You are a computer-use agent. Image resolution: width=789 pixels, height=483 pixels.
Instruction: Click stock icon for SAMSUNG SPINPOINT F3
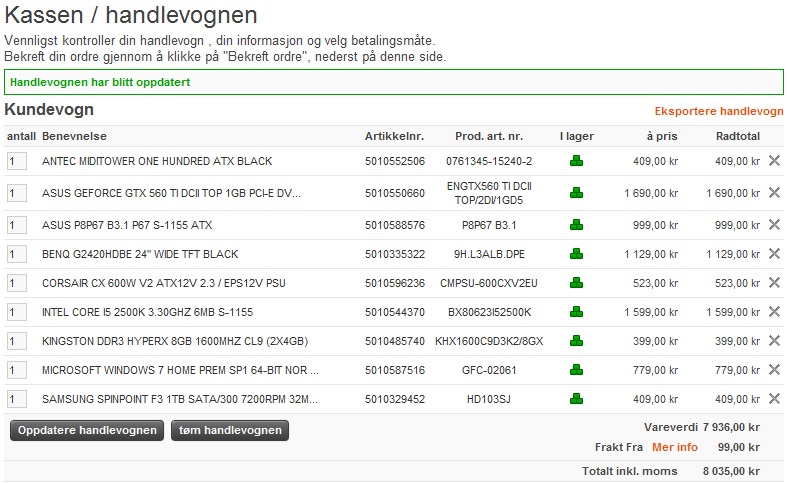point(577,399)
